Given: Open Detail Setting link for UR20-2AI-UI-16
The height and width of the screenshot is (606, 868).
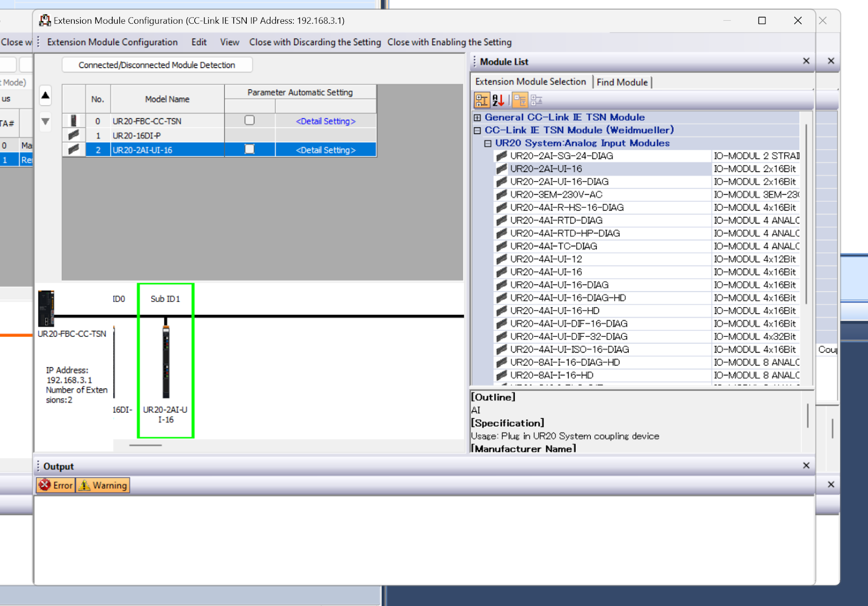Looking at the screenshot, I should [x=325, y=150].
